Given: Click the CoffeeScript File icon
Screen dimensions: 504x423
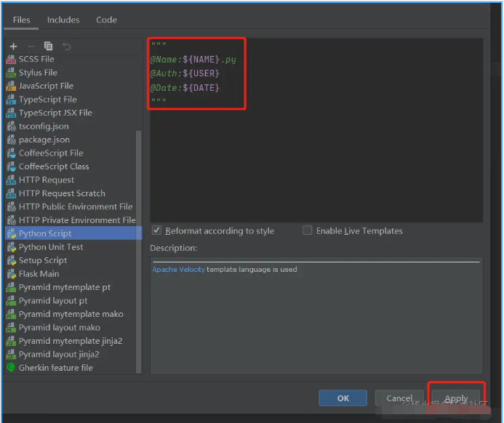Looking at the screenshot, I should pyautogui.click(x=11, y=153).
